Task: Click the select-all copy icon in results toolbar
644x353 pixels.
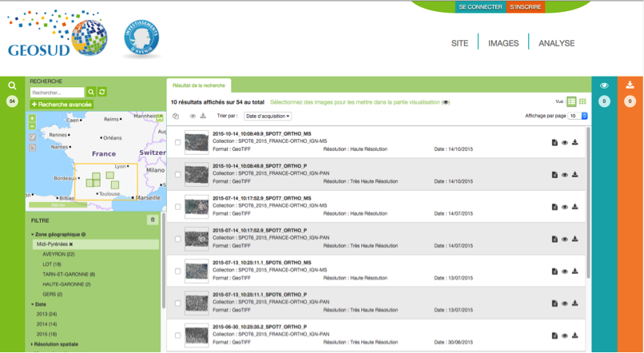Action: [x=176, y=116]
